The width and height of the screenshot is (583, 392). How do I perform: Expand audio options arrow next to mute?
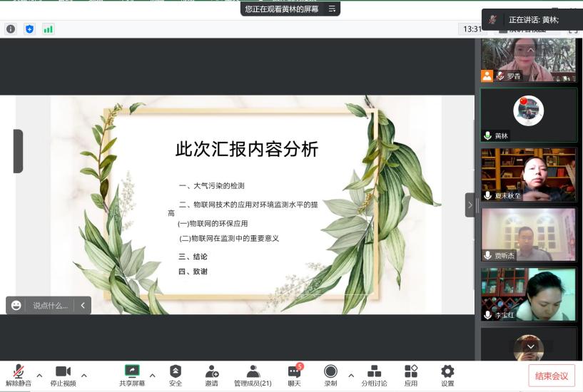[x=39, y=376]
